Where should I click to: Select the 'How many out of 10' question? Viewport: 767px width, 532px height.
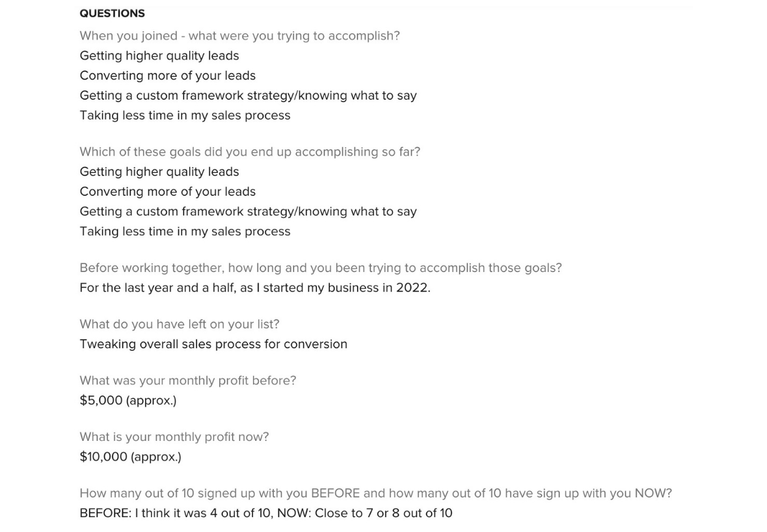click(375, 494)
